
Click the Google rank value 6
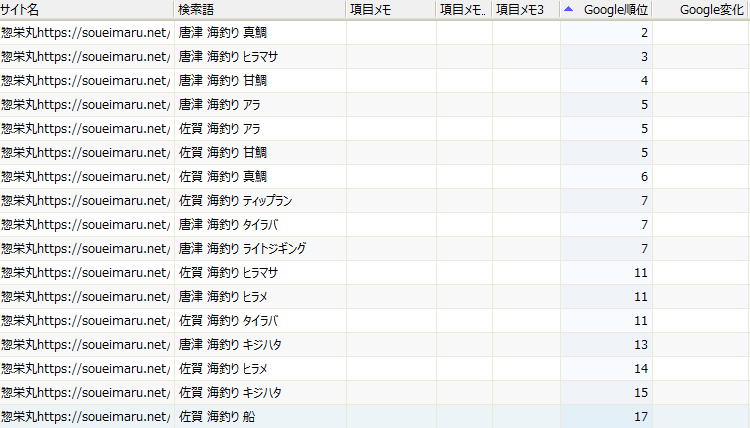644,176
